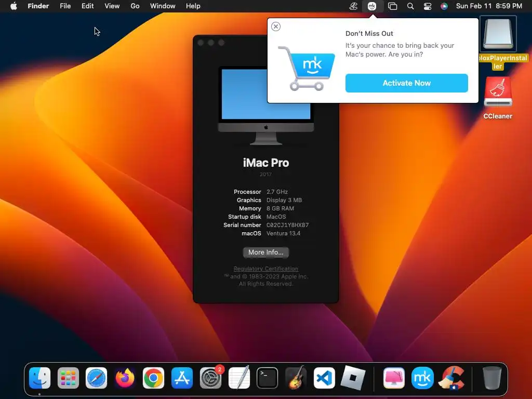Click the MacKeeper shopping cart image
Viewport: 532px width, 399px height.
tap(307, 69)
